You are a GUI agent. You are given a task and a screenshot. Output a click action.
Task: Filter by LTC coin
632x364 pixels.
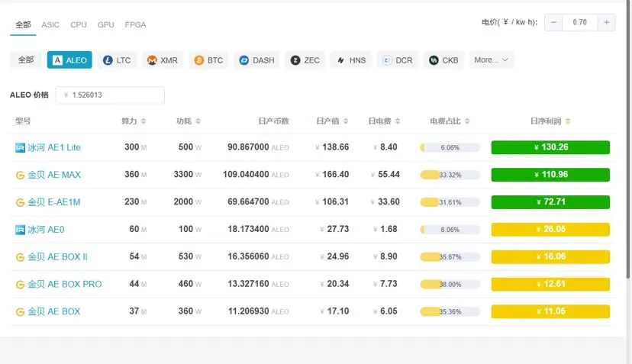[117, 60]
